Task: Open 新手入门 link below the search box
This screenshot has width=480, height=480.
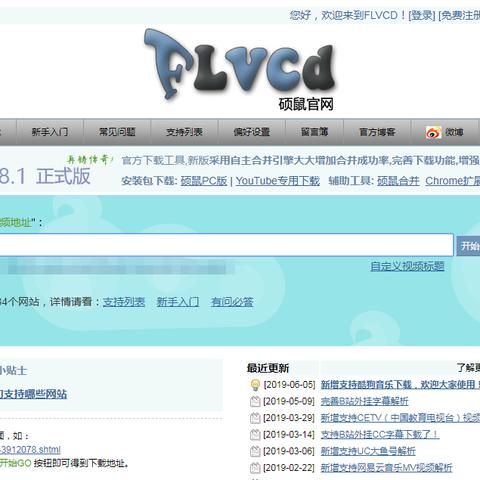Action: tap(178, 302)
